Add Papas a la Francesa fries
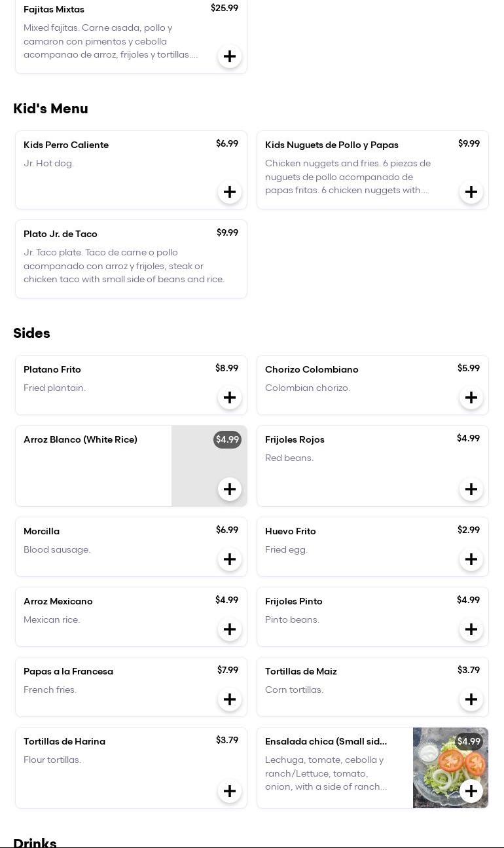The width and height of the screenshot is (504, 848). click(x=230, y=699)
